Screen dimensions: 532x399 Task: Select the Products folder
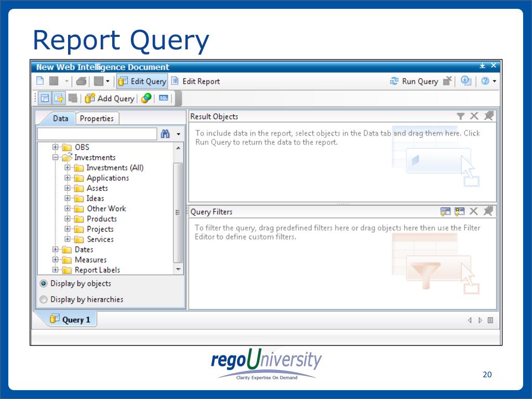[x=101, y=219]
